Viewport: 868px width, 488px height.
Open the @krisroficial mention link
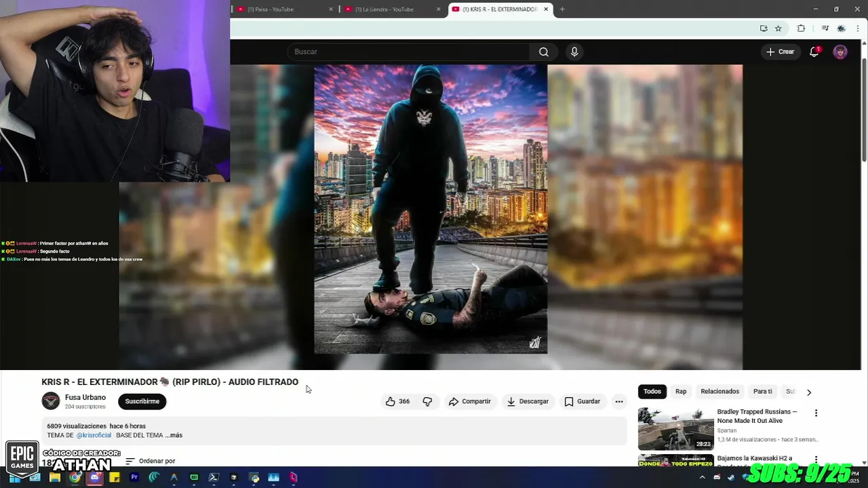point(94,435)
